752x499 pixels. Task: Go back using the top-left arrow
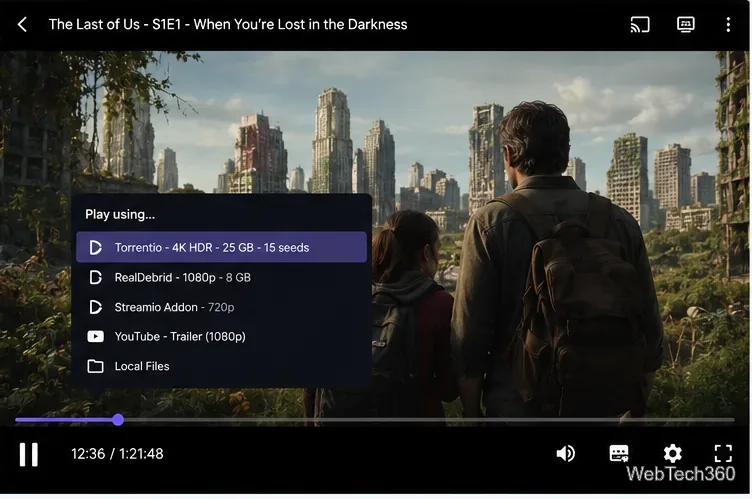pos(23,24)
